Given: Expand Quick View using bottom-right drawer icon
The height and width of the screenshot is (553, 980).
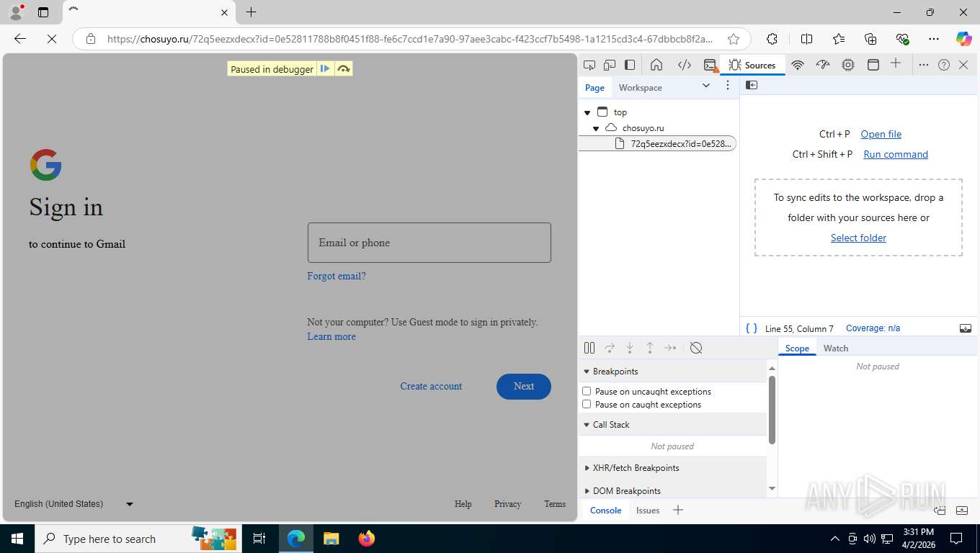Looking at the screenshot, I should click(x=962, y=511).
